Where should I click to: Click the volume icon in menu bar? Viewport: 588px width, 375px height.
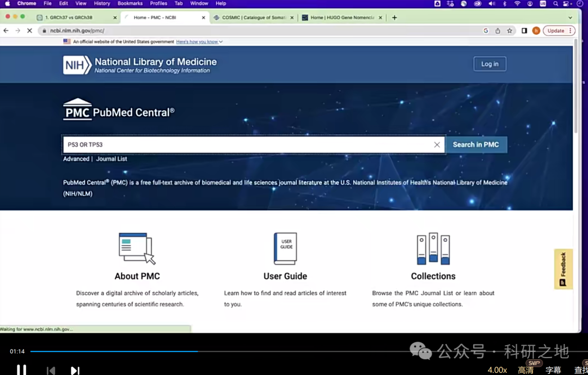tap(492, 3)
